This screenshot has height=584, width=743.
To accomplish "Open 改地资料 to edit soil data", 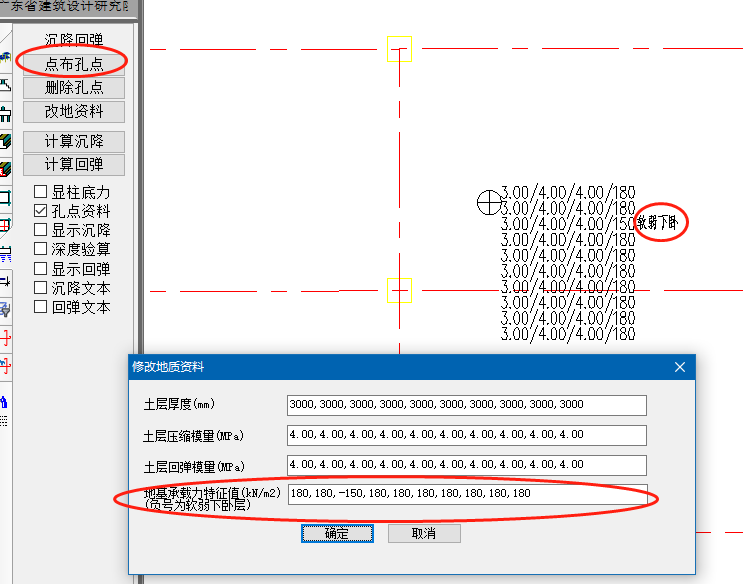I will click(x=73, y=111).
